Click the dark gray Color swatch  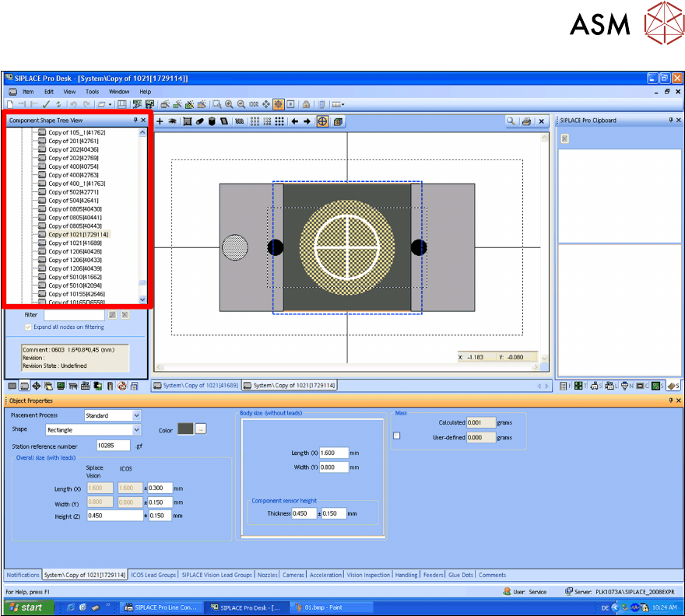(x=185, y=429)
